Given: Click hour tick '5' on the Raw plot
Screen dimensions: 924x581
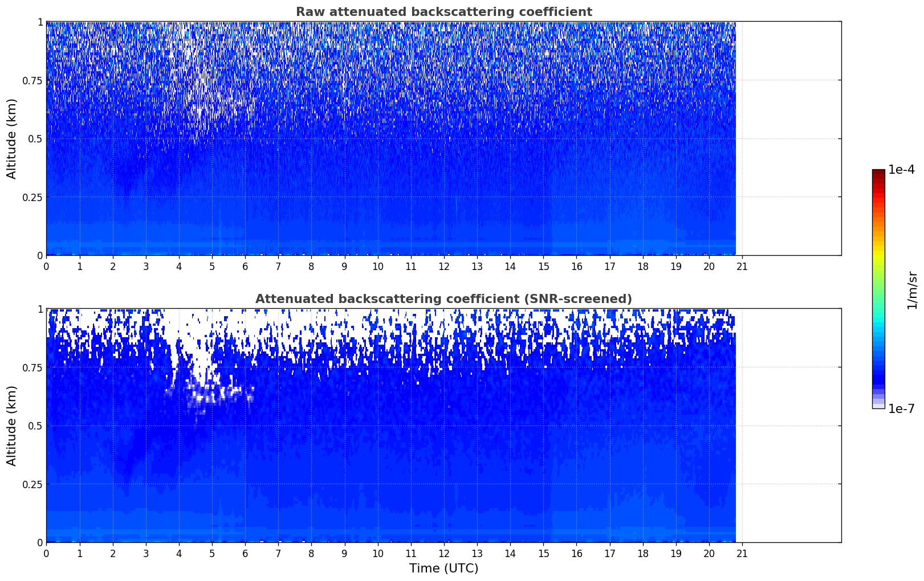Looking at the screenshot, I should point(212,266).
